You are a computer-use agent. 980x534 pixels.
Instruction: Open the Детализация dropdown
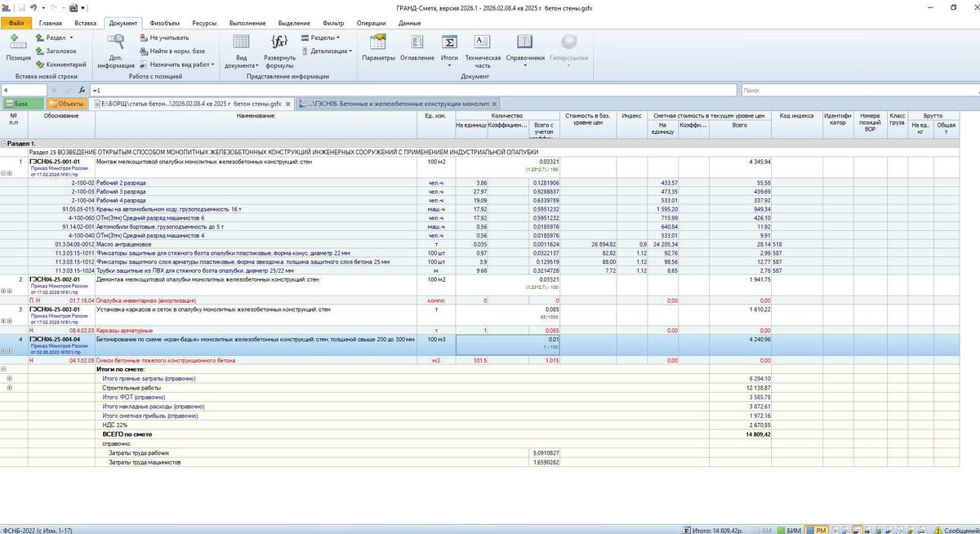(326, 51)
